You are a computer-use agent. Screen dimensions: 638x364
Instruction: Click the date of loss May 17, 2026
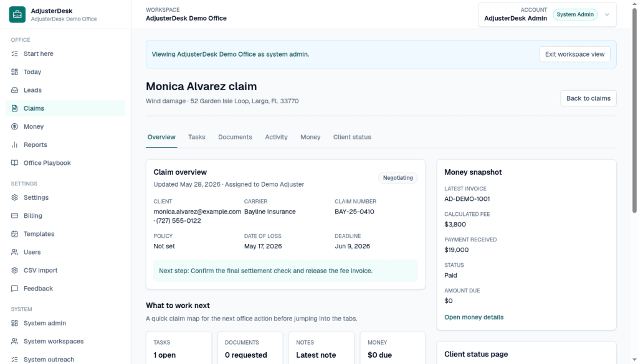pyautogui.click(x=263, y=246)
